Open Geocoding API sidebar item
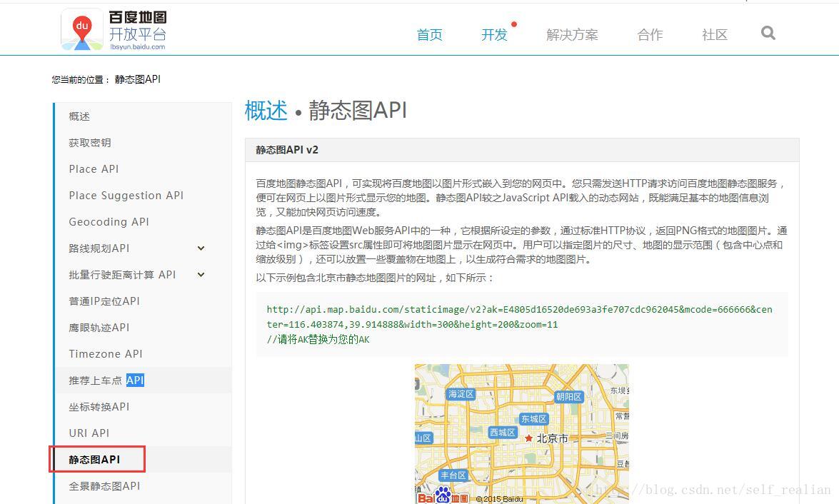Image resolution: width=839 pixels, height=504 pixels. click(109, 221)
